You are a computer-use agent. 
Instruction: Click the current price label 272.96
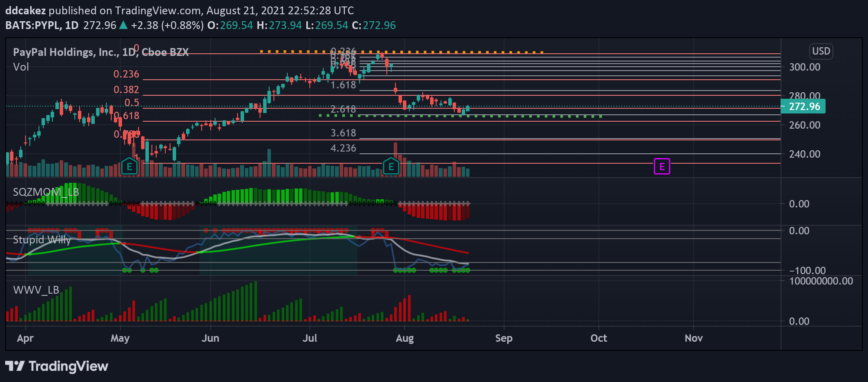[803, 107]
